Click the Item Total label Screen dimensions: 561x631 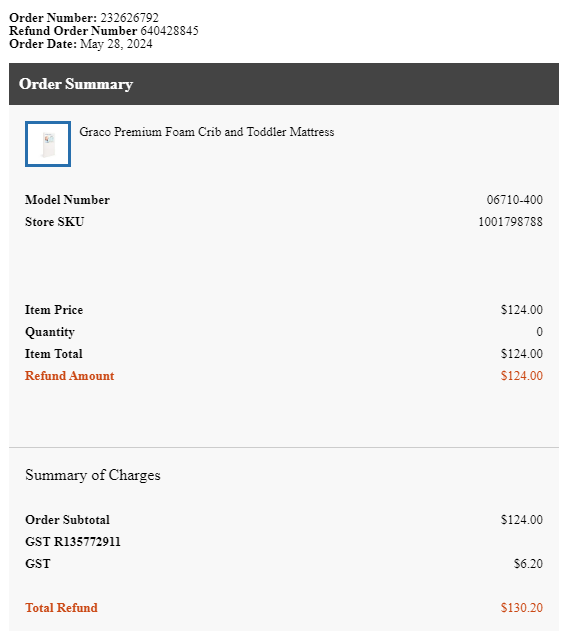pos(54,354)
